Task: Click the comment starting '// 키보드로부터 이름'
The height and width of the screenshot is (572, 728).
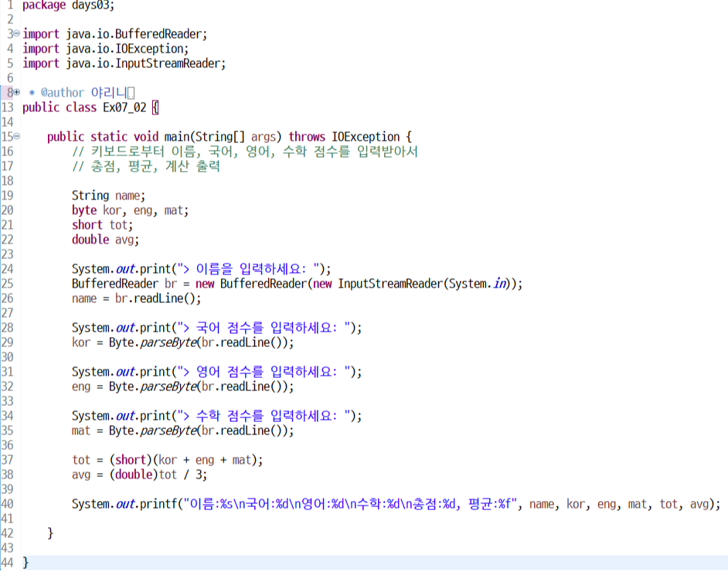Action: coord(245,152)
